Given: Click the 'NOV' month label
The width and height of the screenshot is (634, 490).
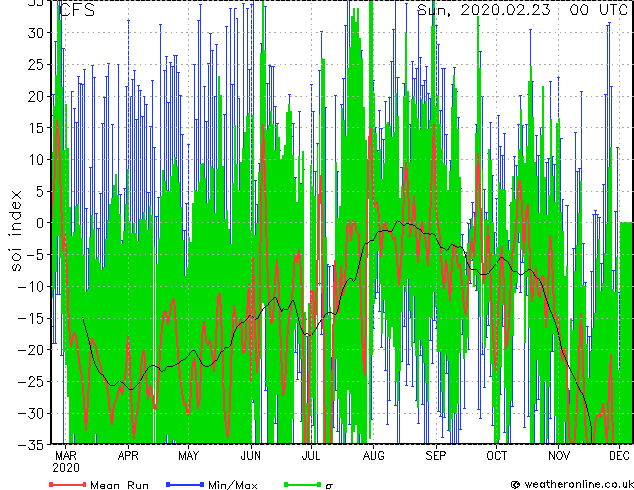Looking at the screenshot, I should tap(559, 456).
